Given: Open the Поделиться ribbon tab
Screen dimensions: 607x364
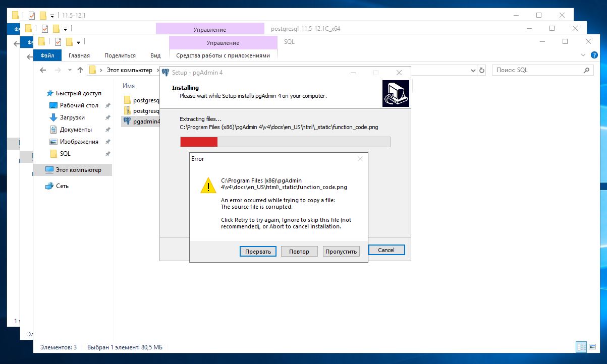Looking at the screenshot, I should click(120, 55).
